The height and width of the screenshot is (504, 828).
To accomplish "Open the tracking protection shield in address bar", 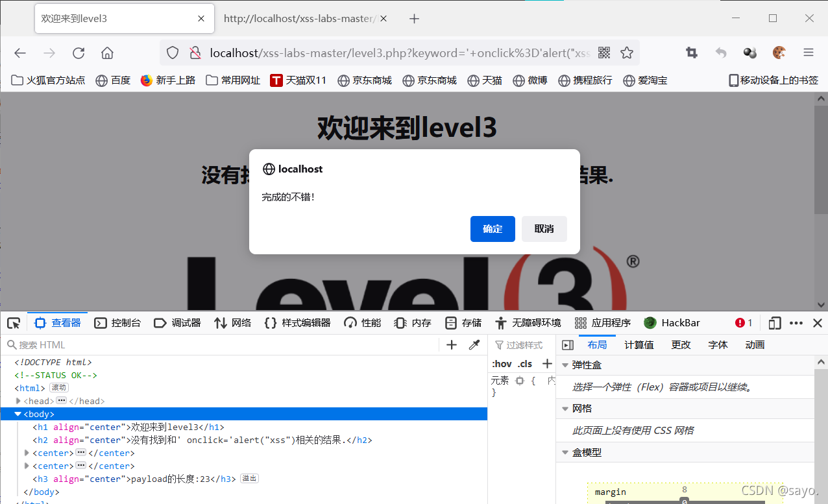I will 173,53.
